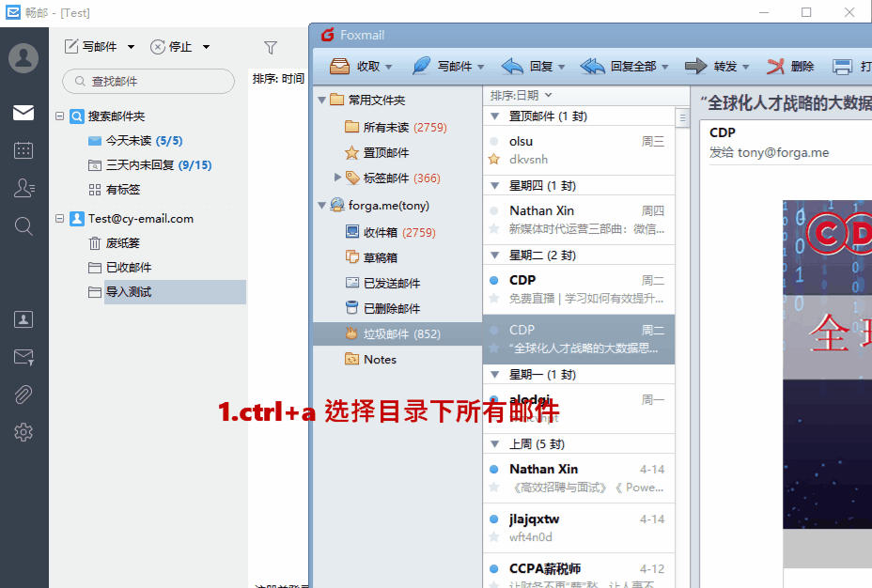
Task: Open the 回复全部 dropdown arrow
Action: tap(665, 68)
